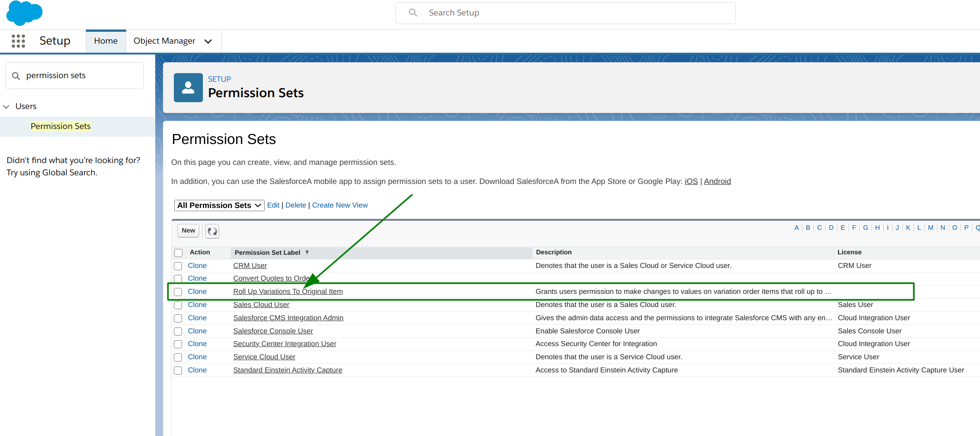
Task: Collapse the Users tree section
Action: click(x=6, y=107)
